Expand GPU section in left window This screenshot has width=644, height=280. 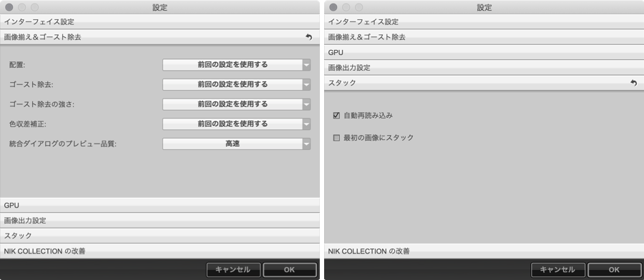coord(160,205)
